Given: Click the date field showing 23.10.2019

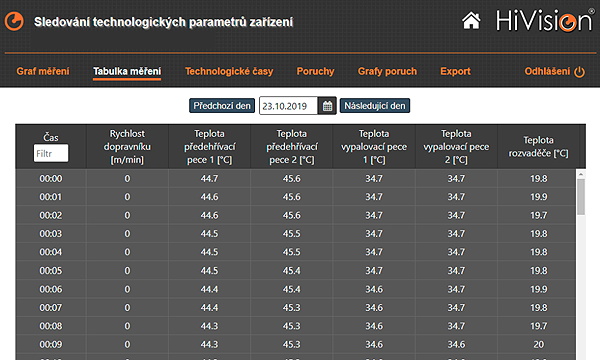Looking at the screenshot, I should pos(289,106).
